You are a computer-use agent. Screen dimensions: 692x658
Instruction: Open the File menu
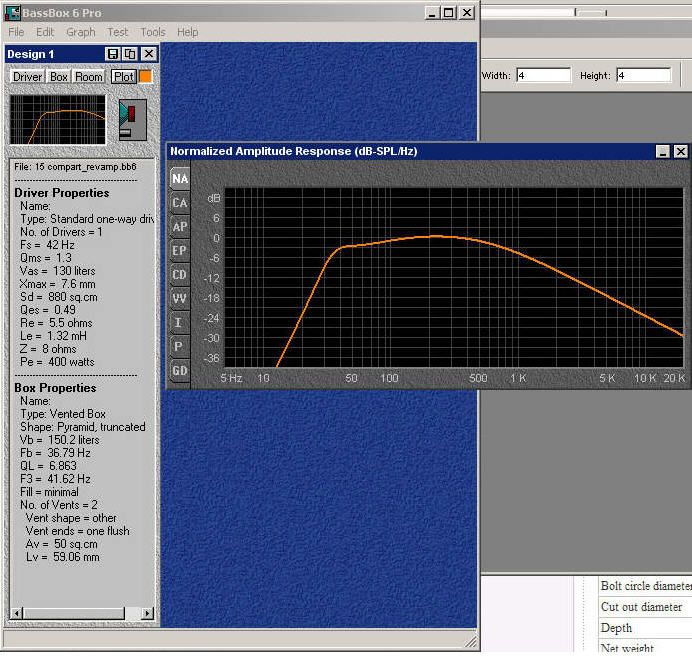16,32
